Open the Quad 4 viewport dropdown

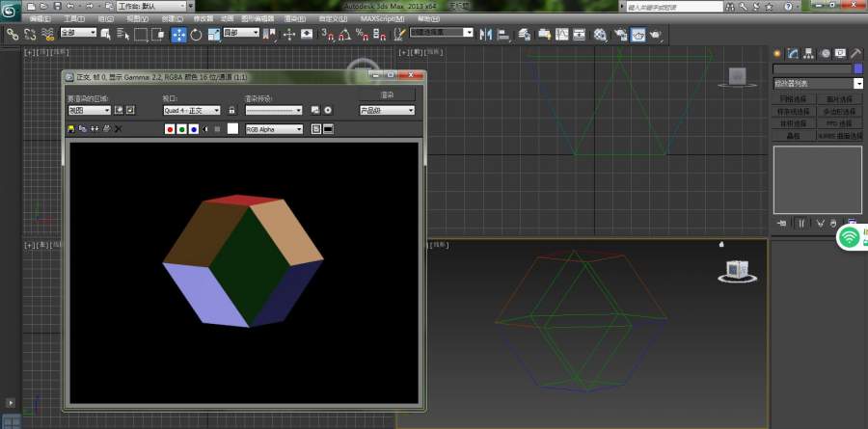[192, 110]
